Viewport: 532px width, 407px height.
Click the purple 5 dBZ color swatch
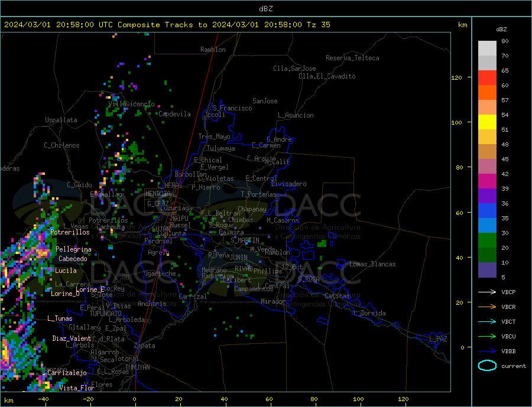tap(487, 270)
